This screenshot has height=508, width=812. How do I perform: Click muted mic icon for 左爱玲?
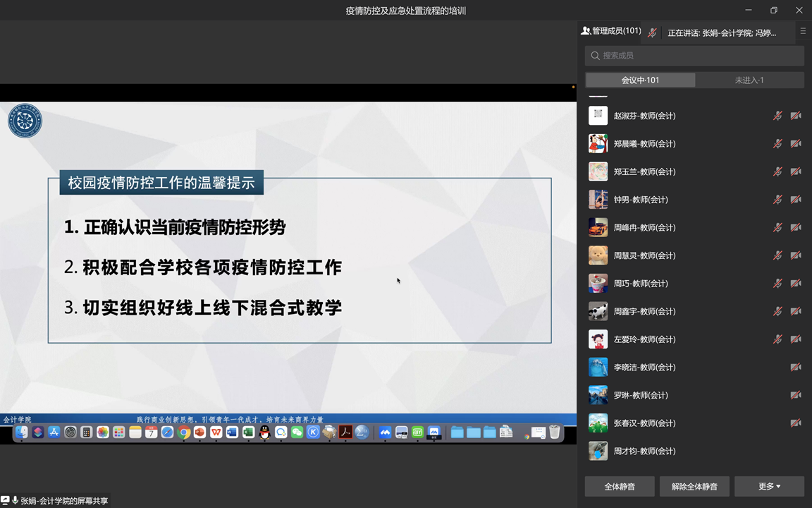(777, 339)
